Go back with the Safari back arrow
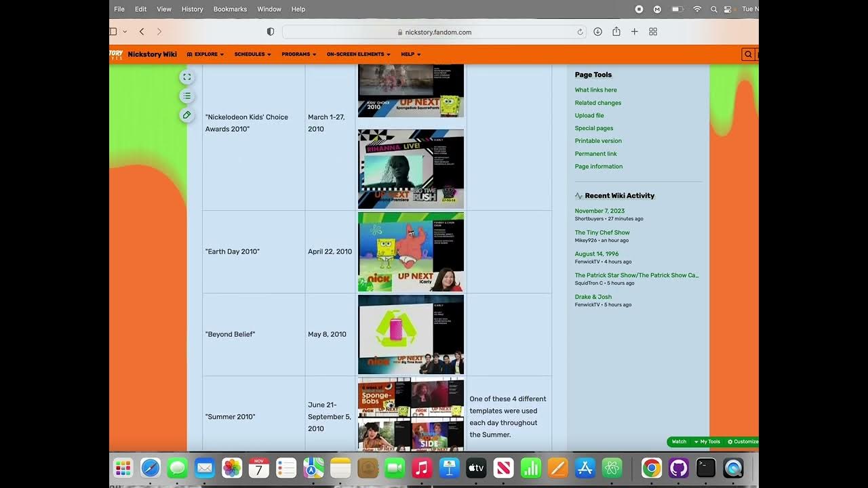The width and height of the screenshot is (868, 488). 142,32
